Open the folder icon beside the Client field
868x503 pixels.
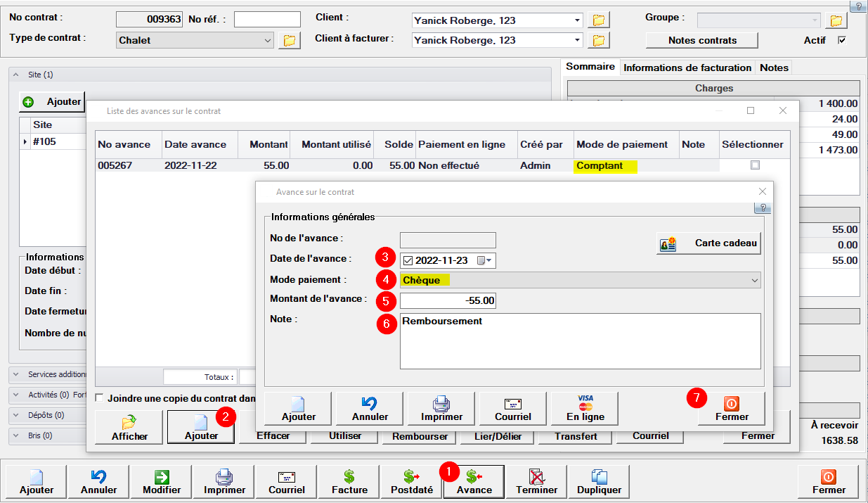599,20
